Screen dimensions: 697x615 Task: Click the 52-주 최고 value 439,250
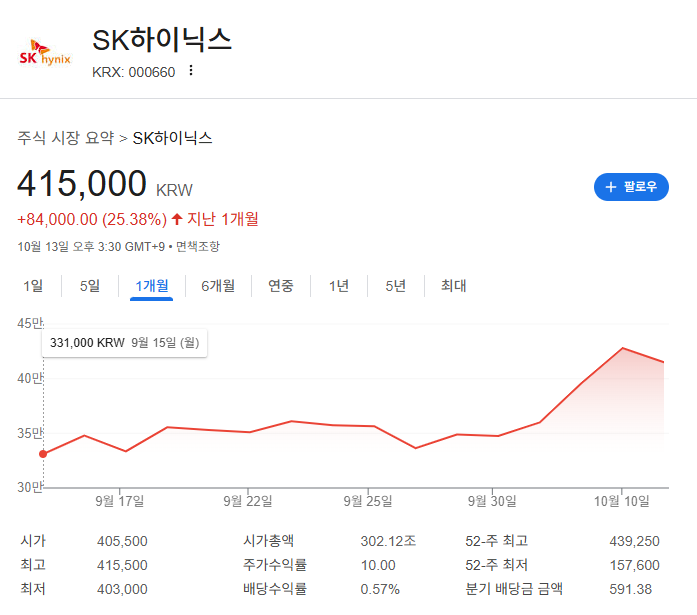634,541
